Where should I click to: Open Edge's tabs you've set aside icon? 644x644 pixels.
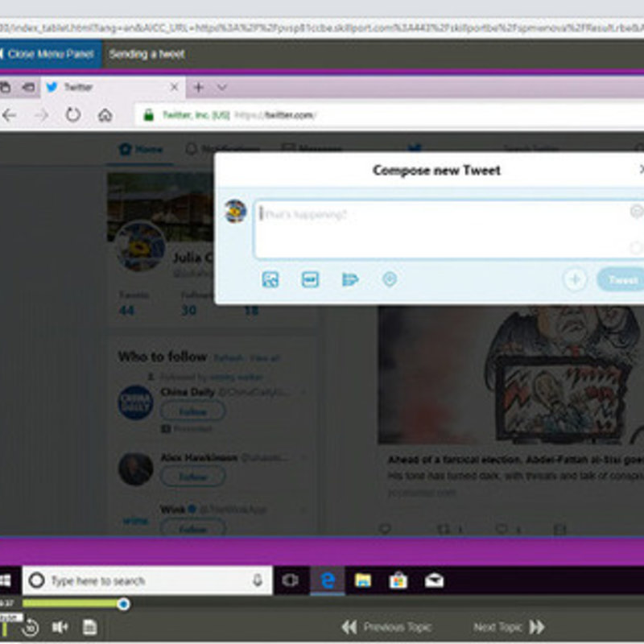5,87
